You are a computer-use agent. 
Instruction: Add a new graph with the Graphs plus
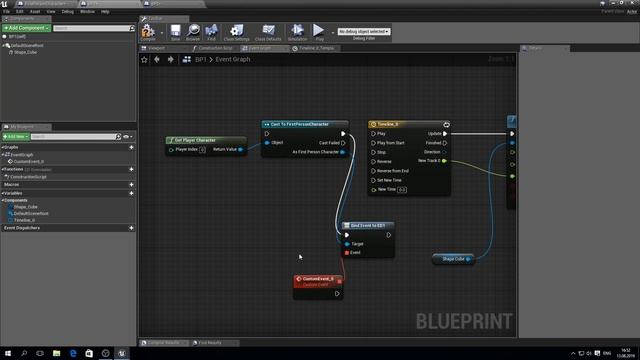[x=131, y=147]
